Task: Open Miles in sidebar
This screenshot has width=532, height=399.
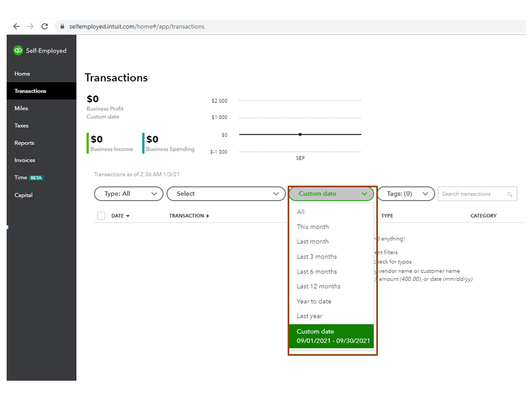Action: tap(42, 108)
